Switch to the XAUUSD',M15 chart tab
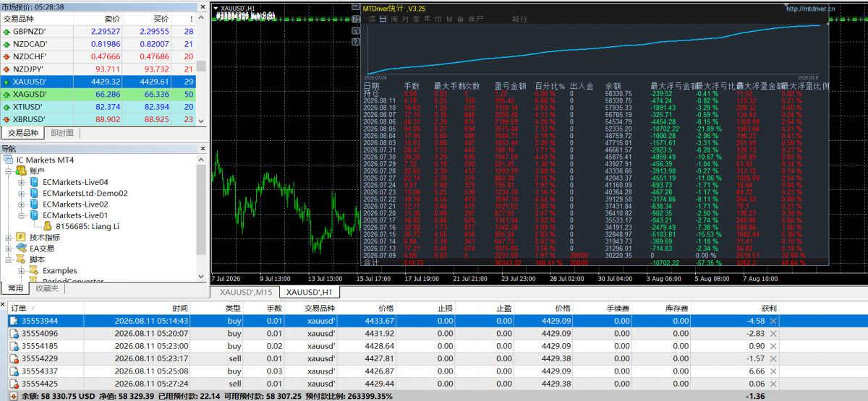This screenshot has height=401, width=868. coord(246,292)
